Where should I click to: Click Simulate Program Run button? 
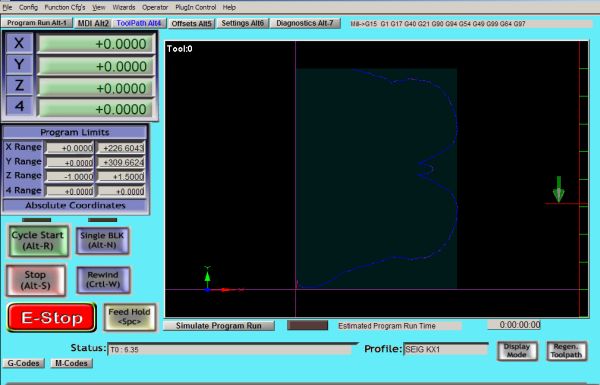tap(219, 326)
